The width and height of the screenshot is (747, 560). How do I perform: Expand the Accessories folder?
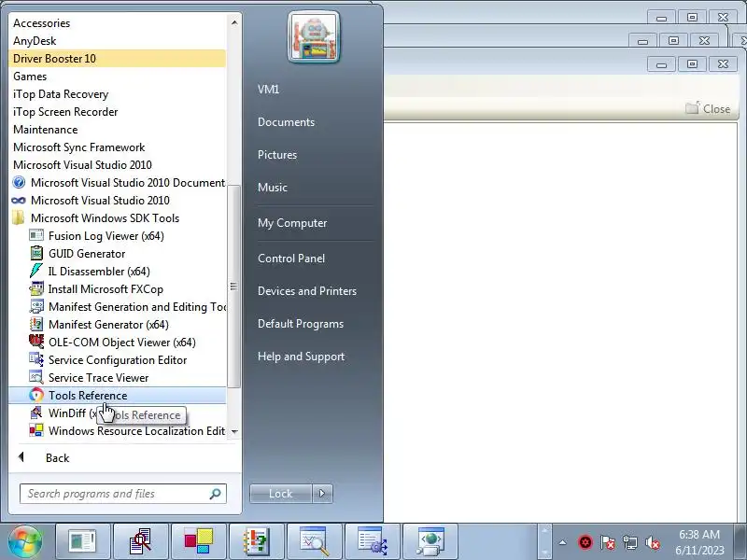118,22
